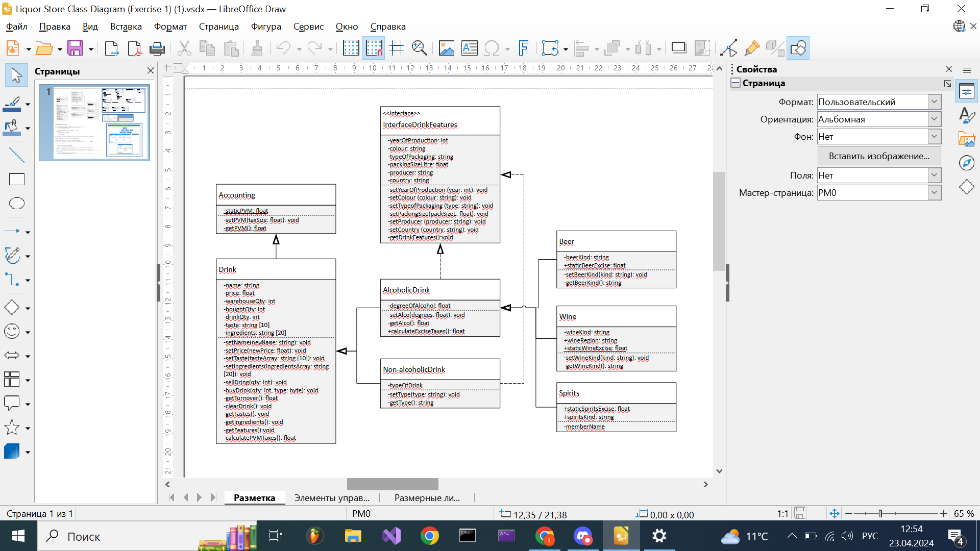Toggle Extrusion on the toolbar

point(775,48)
